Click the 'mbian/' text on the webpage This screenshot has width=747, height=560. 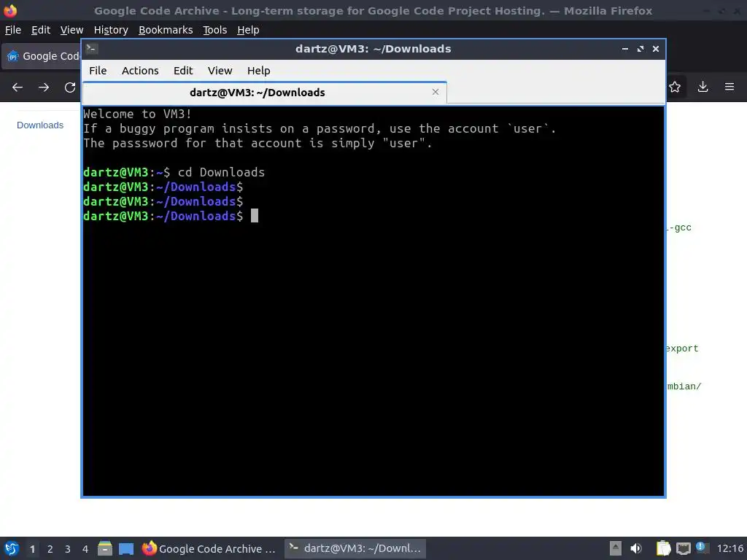pyautogui.click(x=684, y=386)
